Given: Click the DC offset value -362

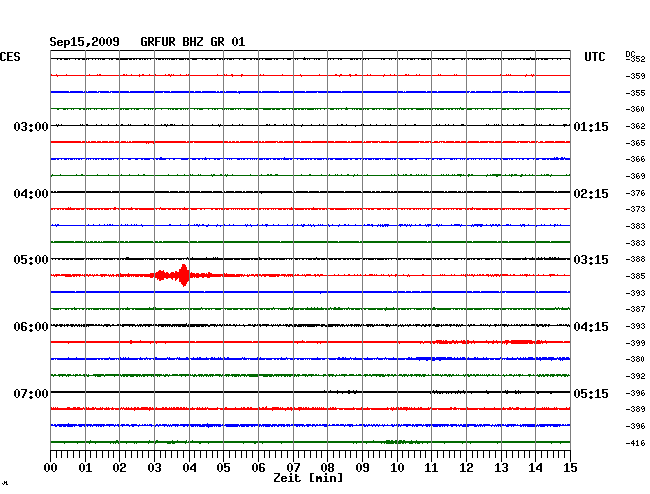Looking at the screenshot, I should coord(635,126).
